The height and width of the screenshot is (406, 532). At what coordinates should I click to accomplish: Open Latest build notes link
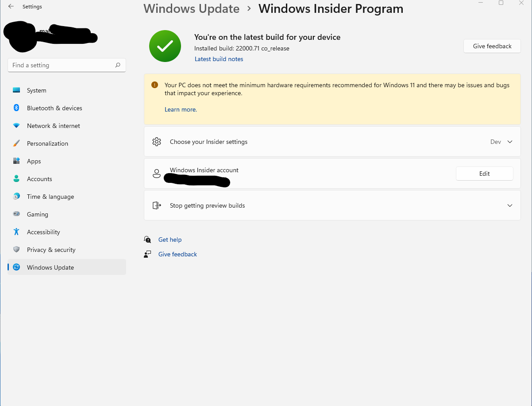click(x=219, y=59)
